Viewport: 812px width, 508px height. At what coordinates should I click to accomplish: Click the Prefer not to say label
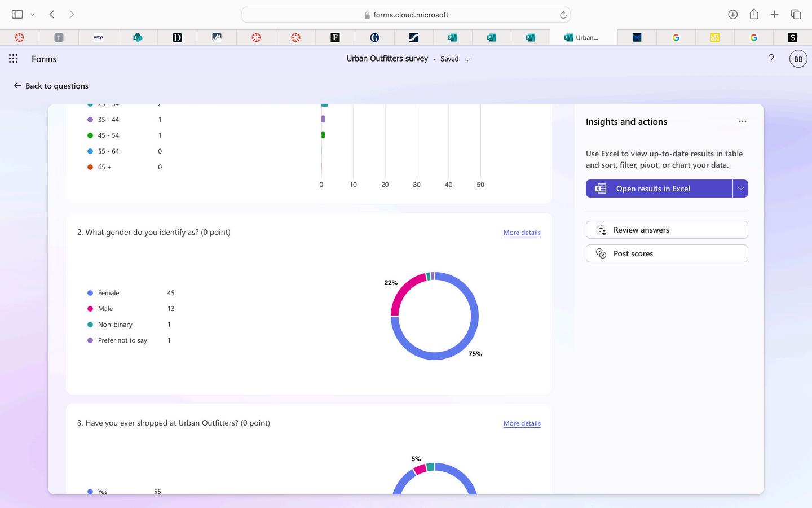pyautogui.click(x=122, y=340)
